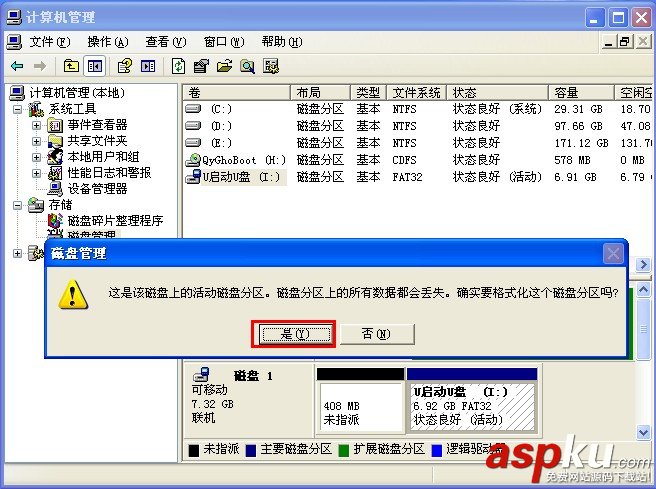
Task: Expand the 性能日志和警报 tree node
Action: (36, 173)
